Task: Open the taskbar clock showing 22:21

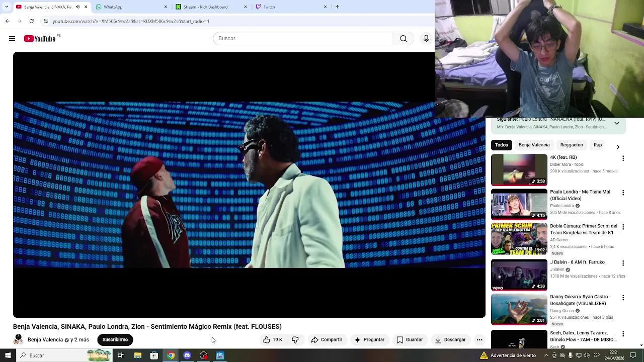Action: pyautogui.click(x=614, y=355)
